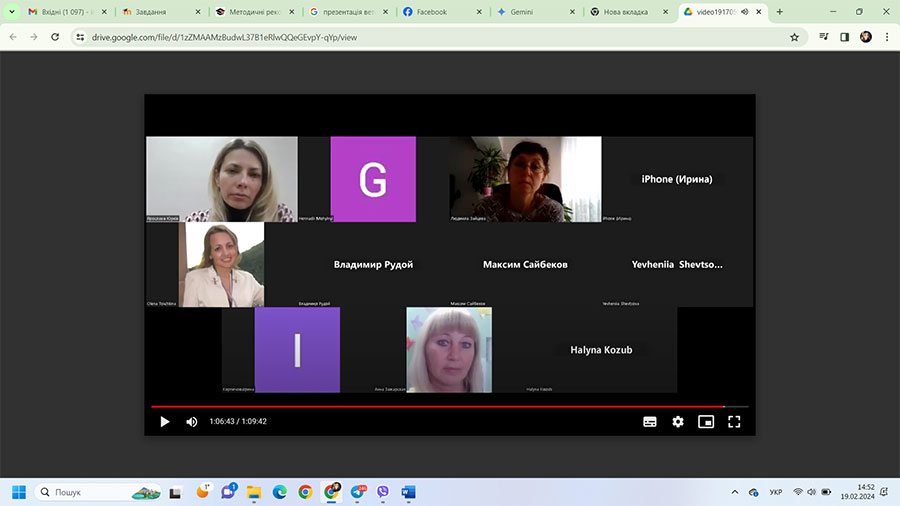Mute the video volume
This screenshot has width=900, height=506.
(192, 422)
